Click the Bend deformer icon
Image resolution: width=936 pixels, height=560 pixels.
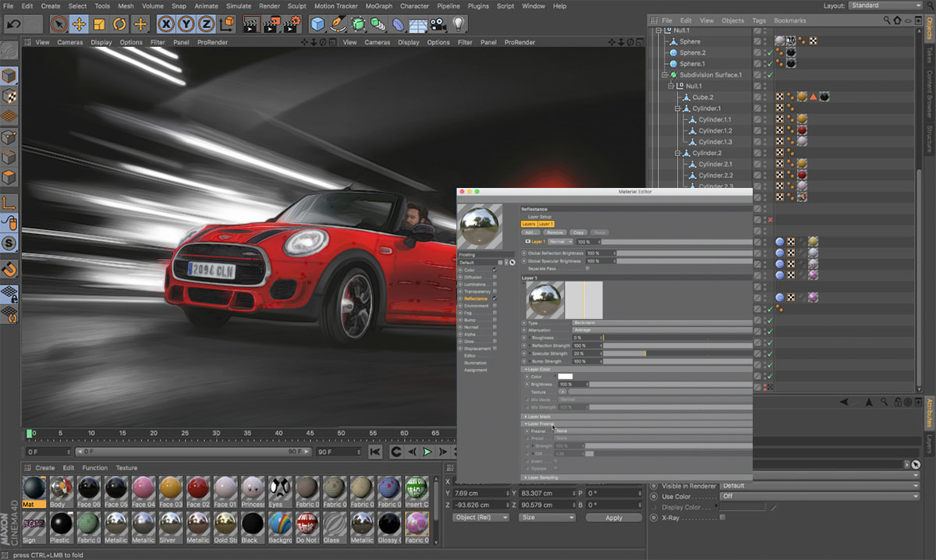coord(399,24)
